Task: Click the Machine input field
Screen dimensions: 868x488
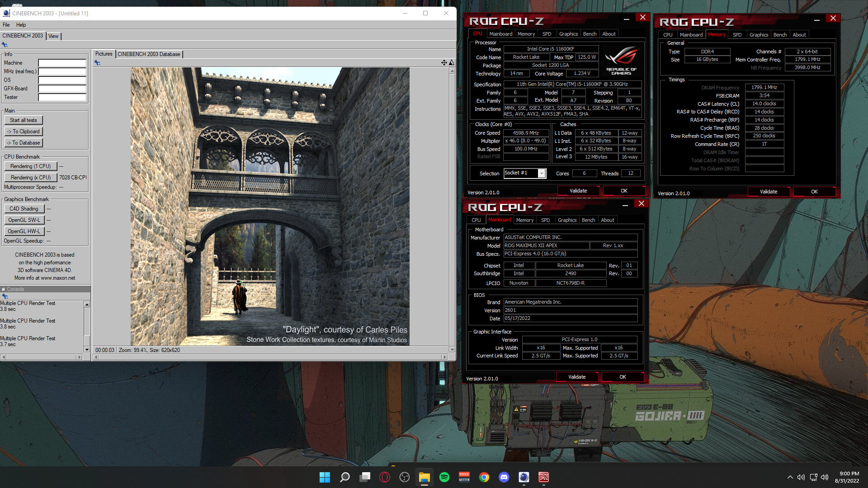Action: 62,63
